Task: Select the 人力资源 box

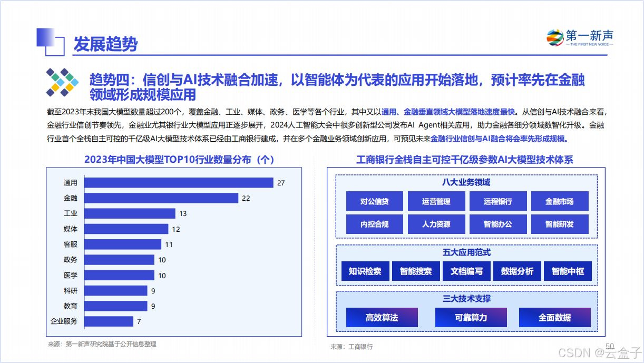Action: click(x=436, y=224)
